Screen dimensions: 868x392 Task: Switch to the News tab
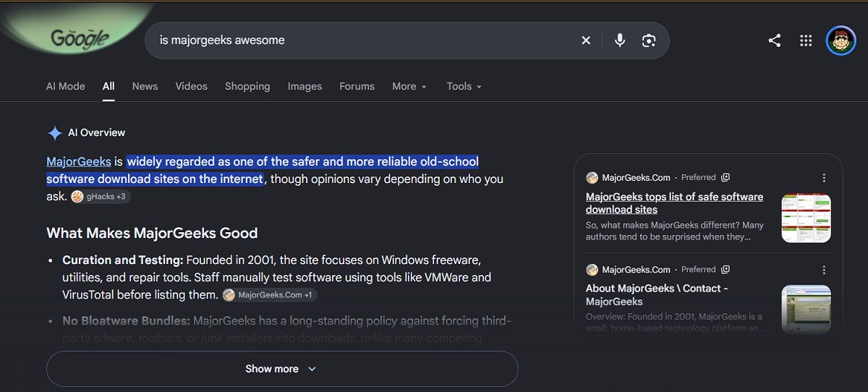coord(145,86)
